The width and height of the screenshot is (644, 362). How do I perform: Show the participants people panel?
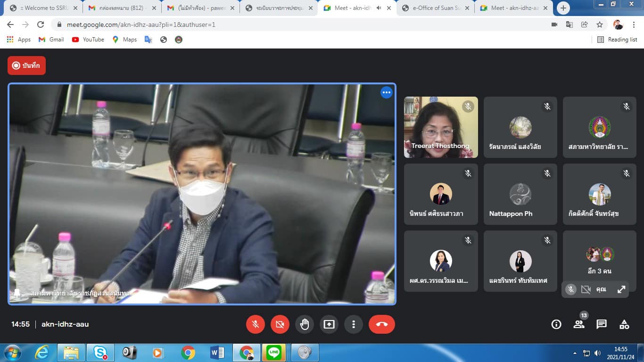pyautogui.click(x=579, y=324)
